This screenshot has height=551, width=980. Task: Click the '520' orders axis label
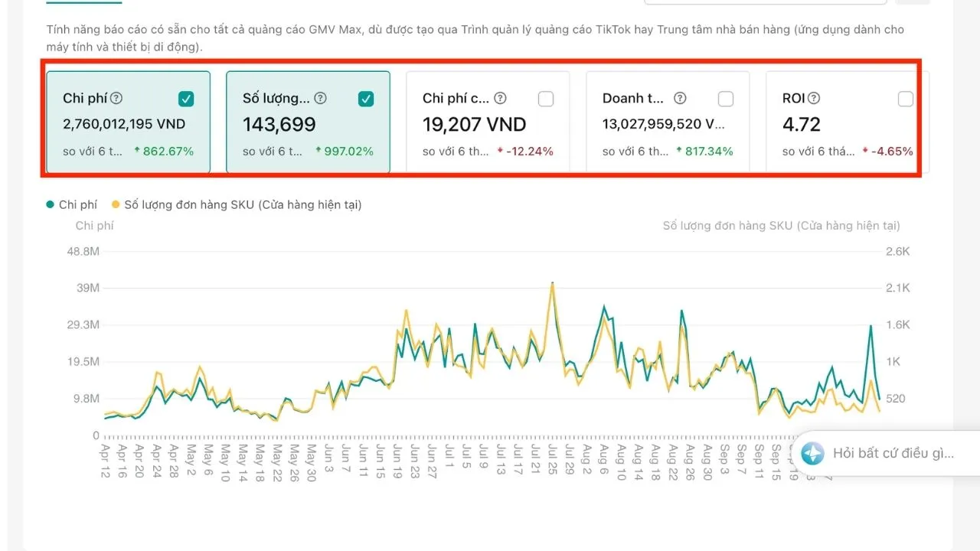[896, 399]
